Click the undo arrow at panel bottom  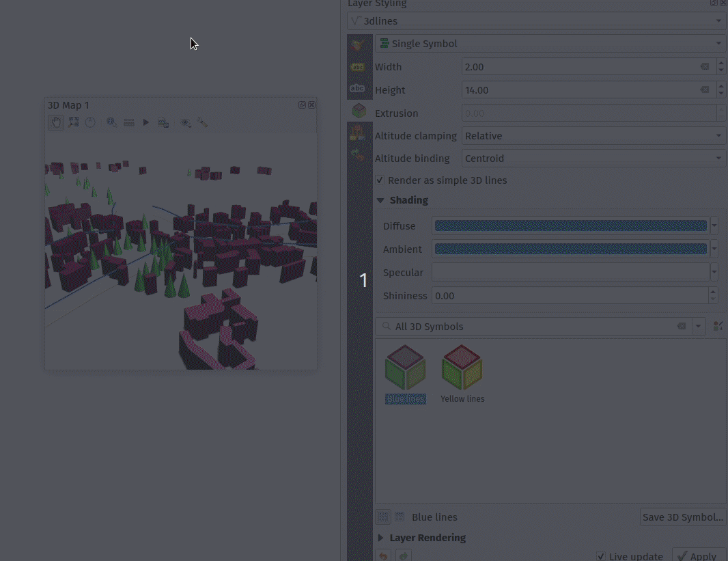tap(383, 556)
